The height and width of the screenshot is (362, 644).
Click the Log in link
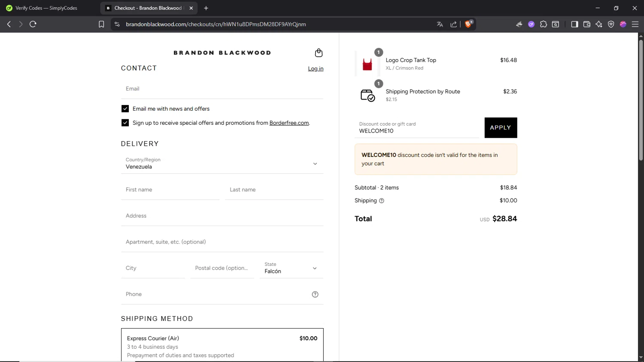point(316,69)
